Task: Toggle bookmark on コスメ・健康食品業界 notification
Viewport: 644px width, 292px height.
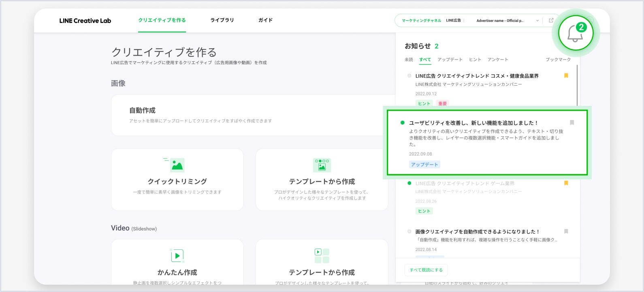Action: [x=566, y=75]
